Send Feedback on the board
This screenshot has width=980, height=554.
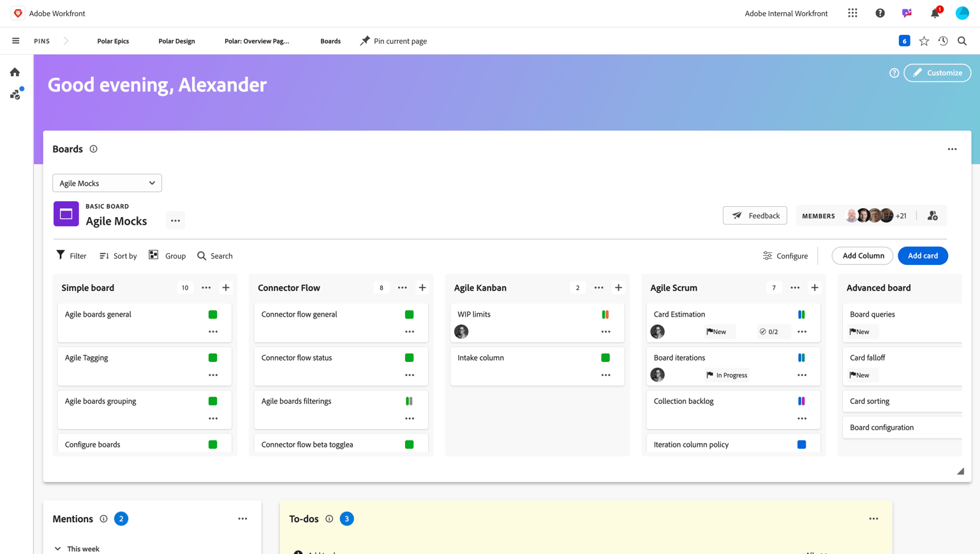point(755,216)
